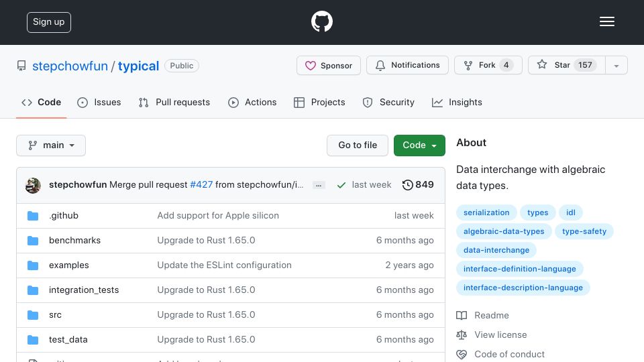The width and height of the screenshot is (644, 362).
Task: Open the typical repository name link
Action: point(138,66)
